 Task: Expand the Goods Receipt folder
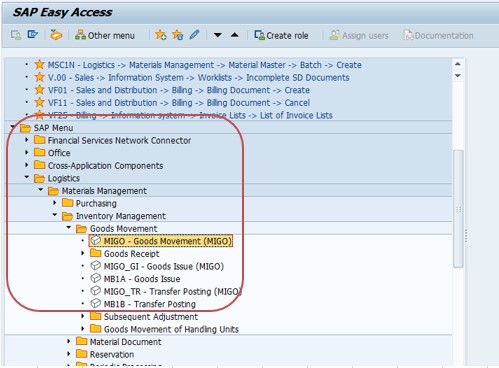83,253
